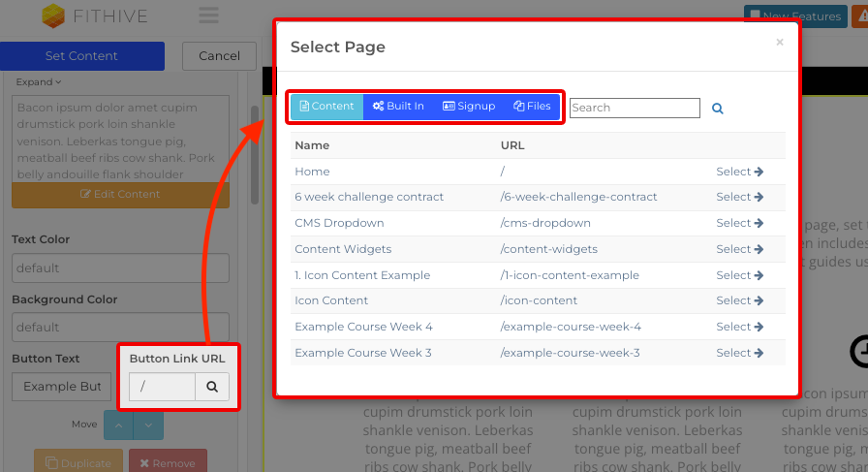This screenshot has height=472, width=868.
Task: Select the CMS Dropdown page
Action: (739, 223)
